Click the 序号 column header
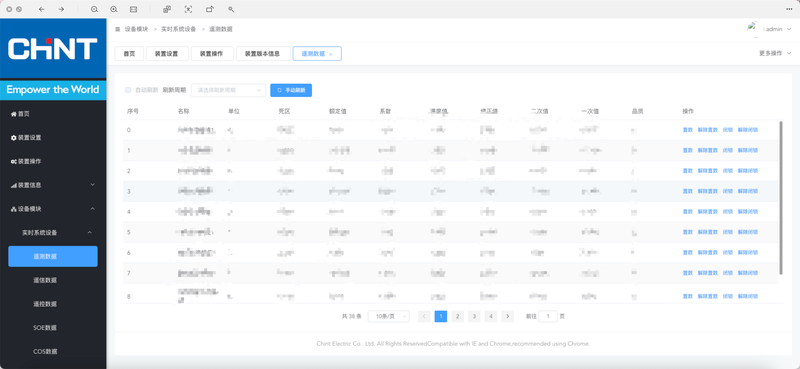Screen dimensions: 800x369 click(133, 111)
